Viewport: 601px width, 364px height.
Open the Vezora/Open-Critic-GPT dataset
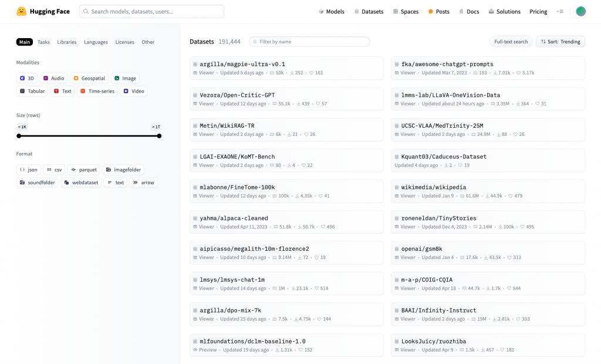(x=286, y=99)
